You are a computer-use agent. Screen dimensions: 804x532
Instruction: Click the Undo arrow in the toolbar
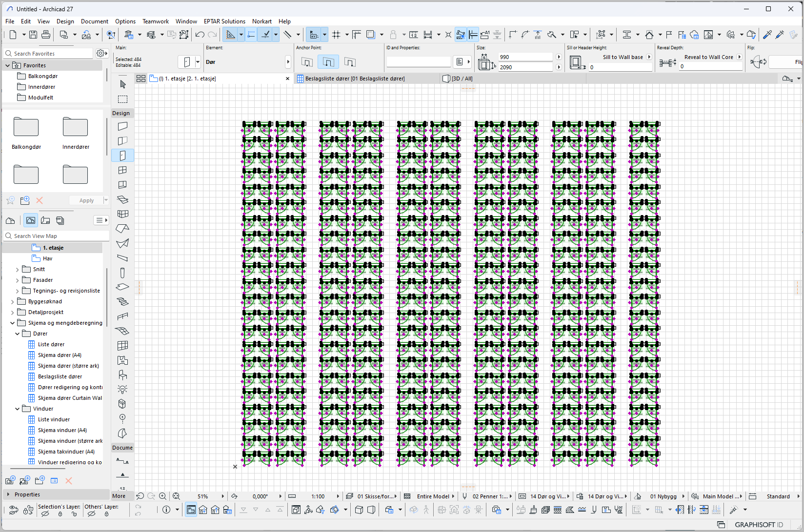pos(200,35)
